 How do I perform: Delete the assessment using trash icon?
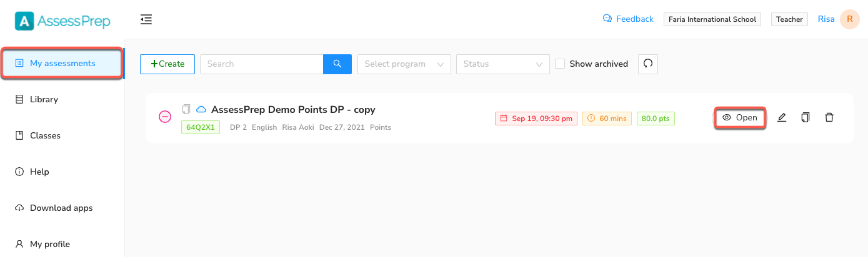pos(829,117)
